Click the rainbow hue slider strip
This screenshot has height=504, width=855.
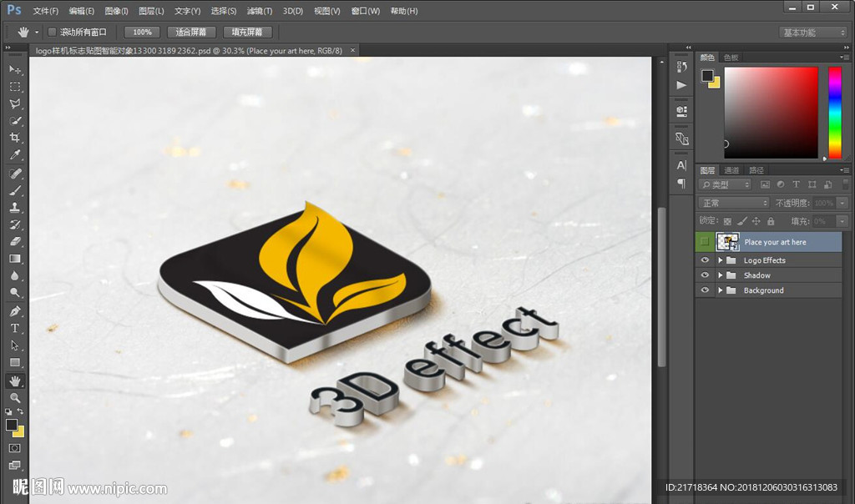click(834, 112)
